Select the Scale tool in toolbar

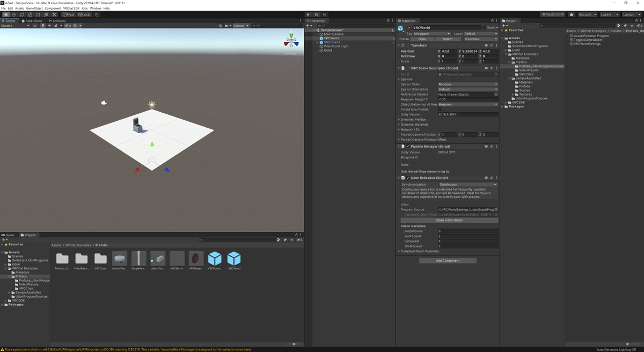click(x=30, y=14)
